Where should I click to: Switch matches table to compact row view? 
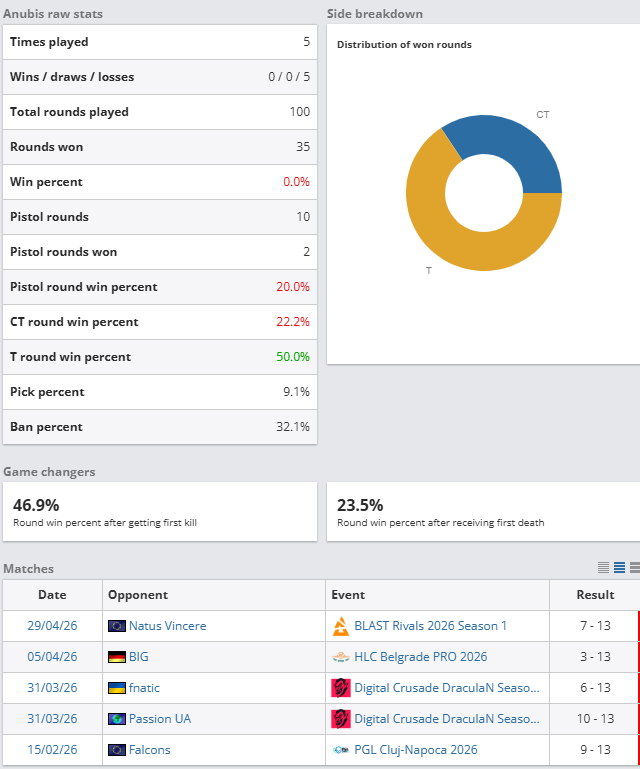(x=603, y=568)
